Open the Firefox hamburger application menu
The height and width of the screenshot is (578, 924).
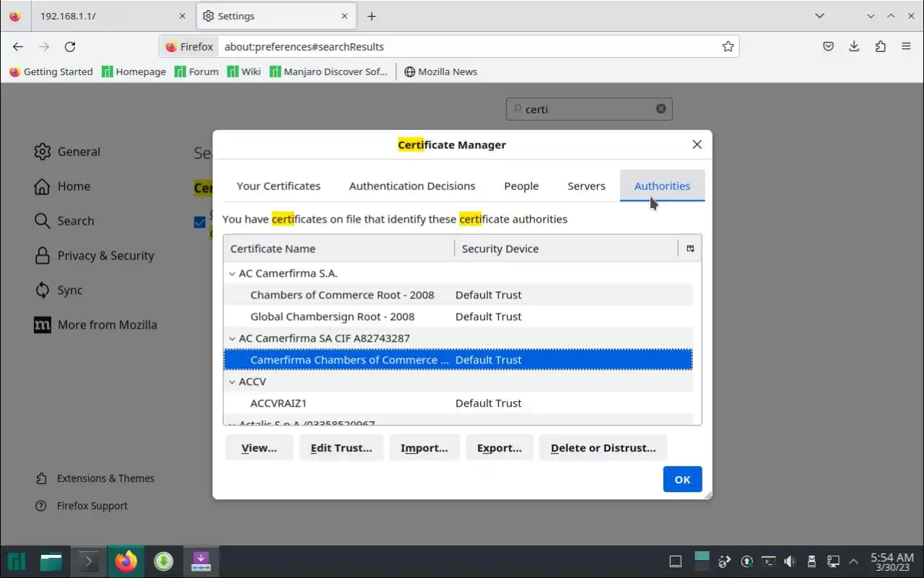click(x=906, y=46)
